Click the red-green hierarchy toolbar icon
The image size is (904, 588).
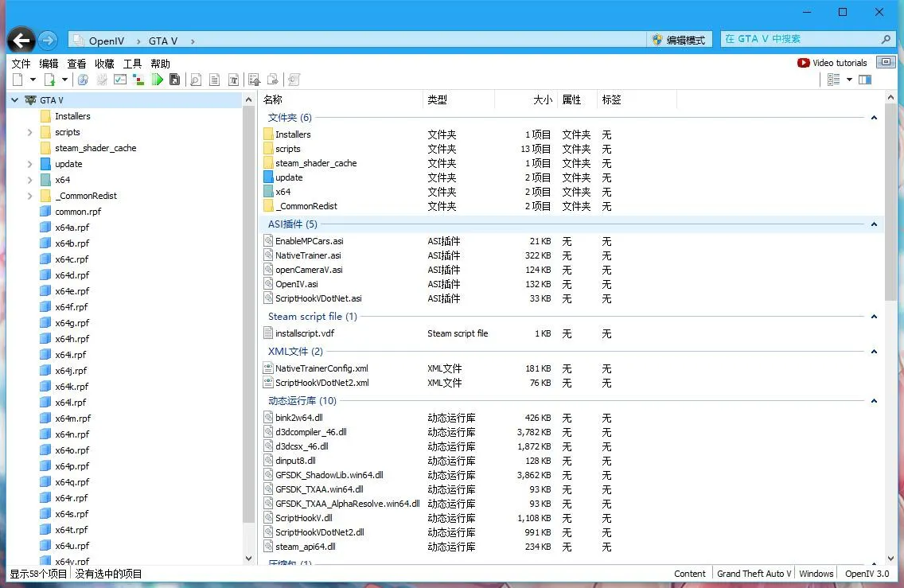(x=138, y=80)
